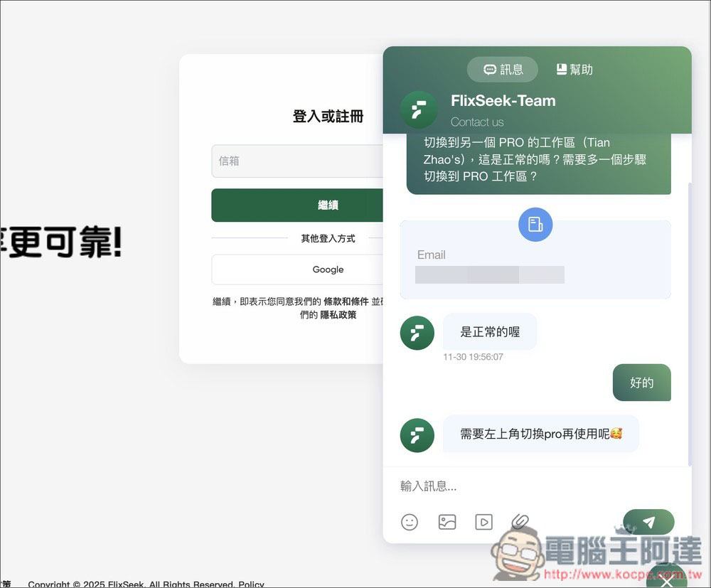This screenshot has height=588, width=711.
Task: Click the bot avatar beside 是正常的喔 message
Action: [x=417, y=333]
